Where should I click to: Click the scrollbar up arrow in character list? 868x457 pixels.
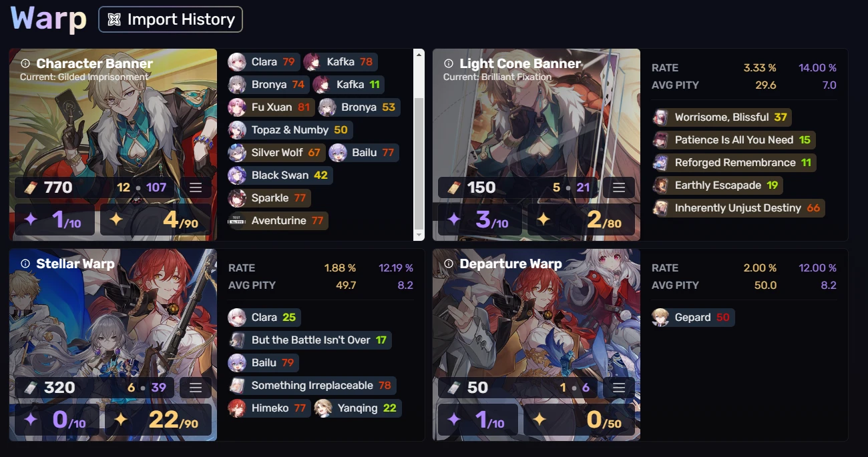pyautogui.click(x=419, y=54)
